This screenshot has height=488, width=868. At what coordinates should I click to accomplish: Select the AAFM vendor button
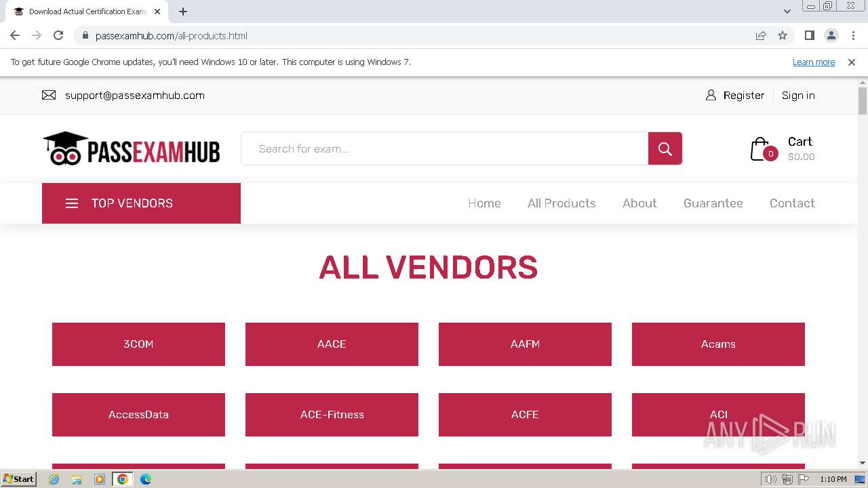click(x=525, y=344)
